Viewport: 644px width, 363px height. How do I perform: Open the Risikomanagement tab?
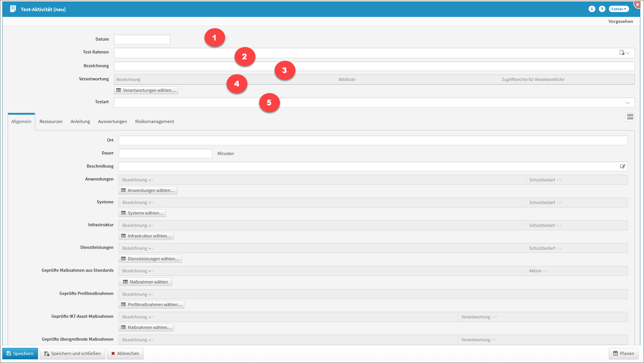tap(154, 122)
